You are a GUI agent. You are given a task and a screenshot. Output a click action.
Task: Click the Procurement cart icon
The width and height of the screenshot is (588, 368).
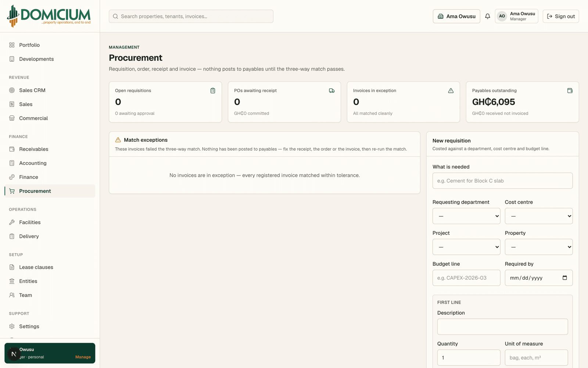pos(12,191)
